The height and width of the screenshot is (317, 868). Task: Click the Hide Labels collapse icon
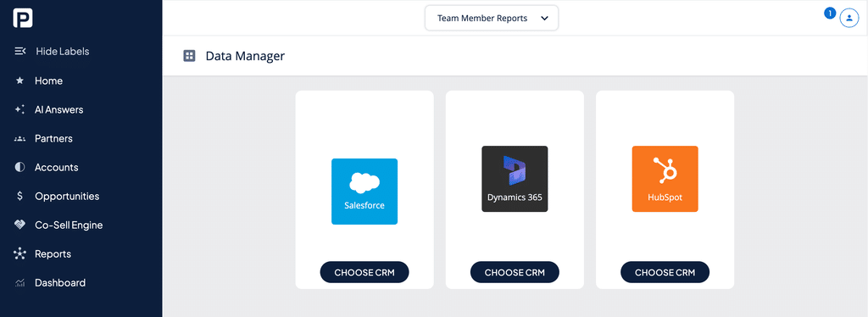click(20, 52)
